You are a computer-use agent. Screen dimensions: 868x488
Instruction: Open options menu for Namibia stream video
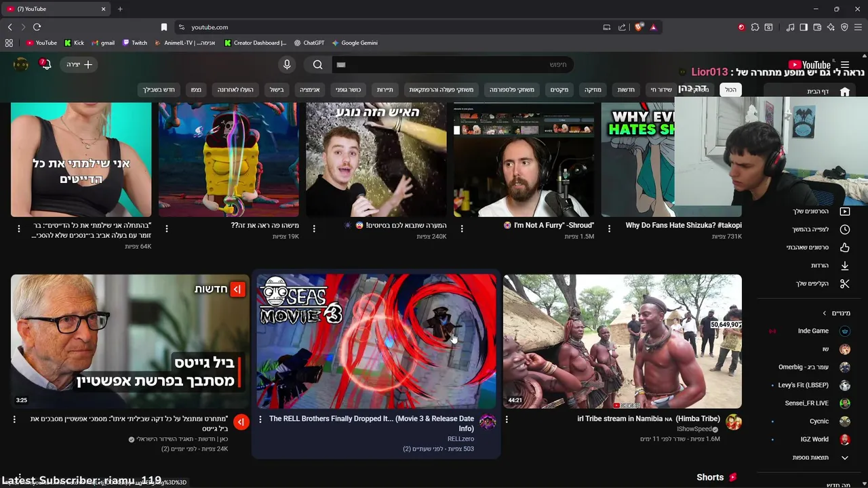pos(507,420)
